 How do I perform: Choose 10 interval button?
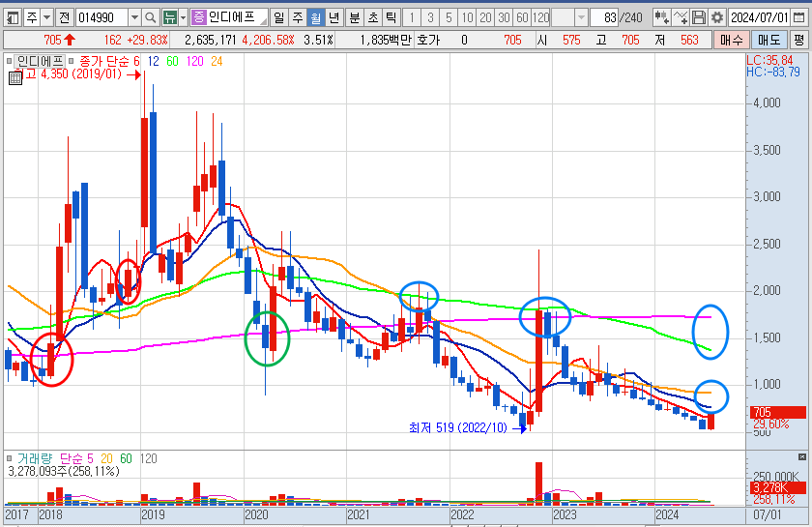coord(467,18)
